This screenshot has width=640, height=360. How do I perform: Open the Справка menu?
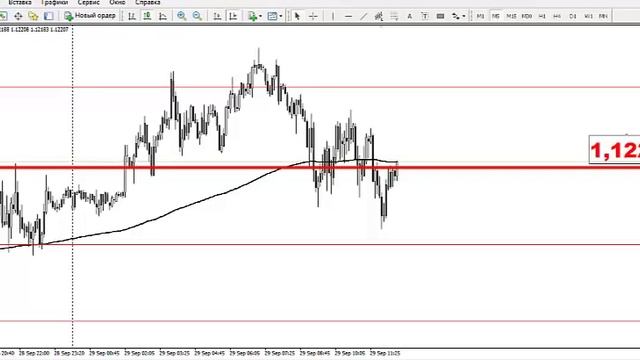coord(147,2)
